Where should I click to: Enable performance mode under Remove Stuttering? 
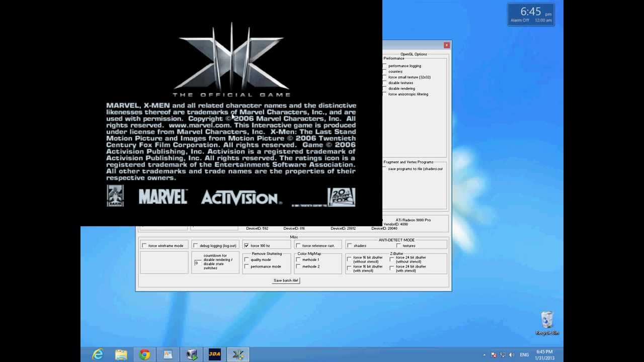[247, 266]
